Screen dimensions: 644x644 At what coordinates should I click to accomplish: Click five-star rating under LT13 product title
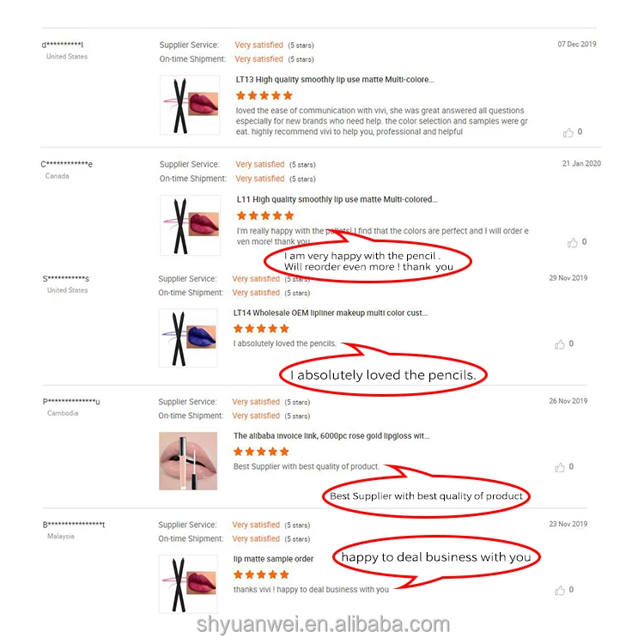(264, 95)
